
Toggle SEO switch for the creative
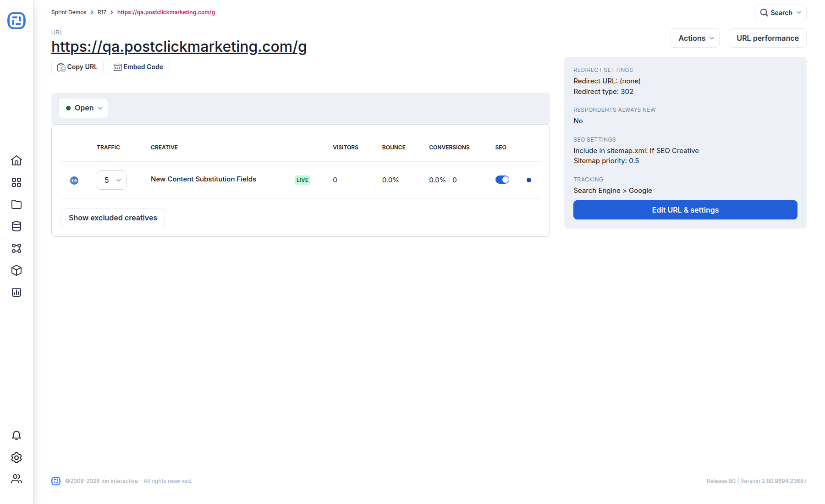pos(502,180)
